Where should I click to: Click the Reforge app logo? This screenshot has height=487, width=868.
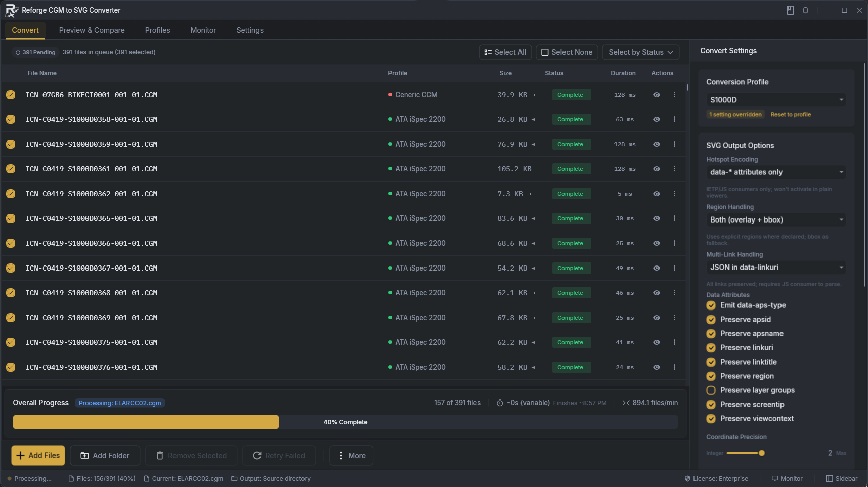12,10
